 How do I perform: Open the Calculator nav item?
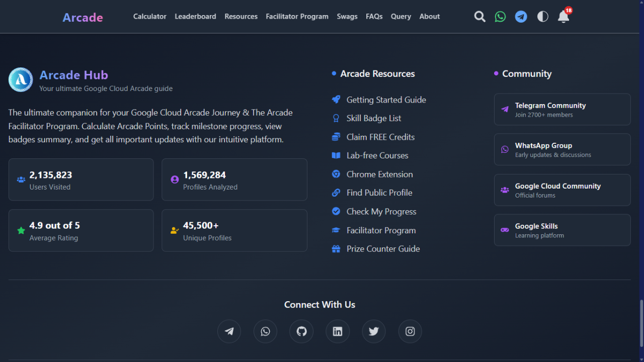(150, 17)
